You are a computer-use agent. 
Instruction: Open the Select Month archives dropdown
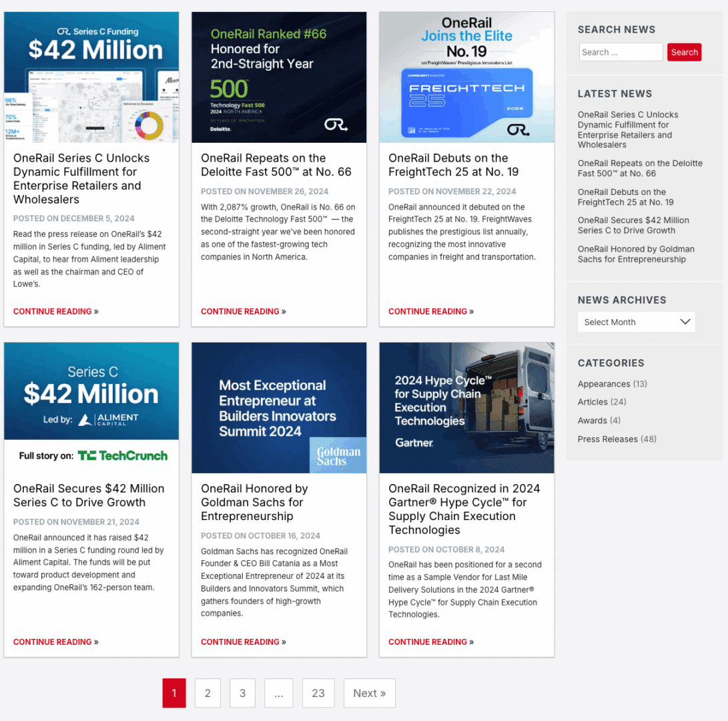click(635, 322)
